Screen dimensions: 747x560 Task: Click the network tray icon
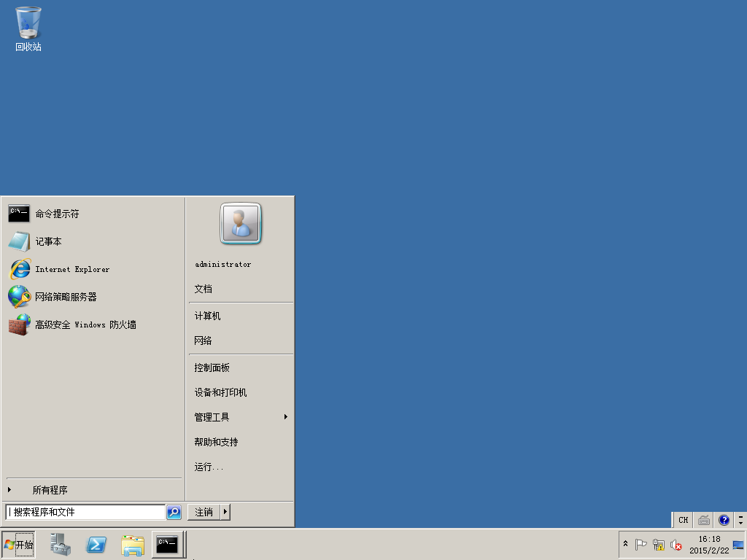coord(659,544)
